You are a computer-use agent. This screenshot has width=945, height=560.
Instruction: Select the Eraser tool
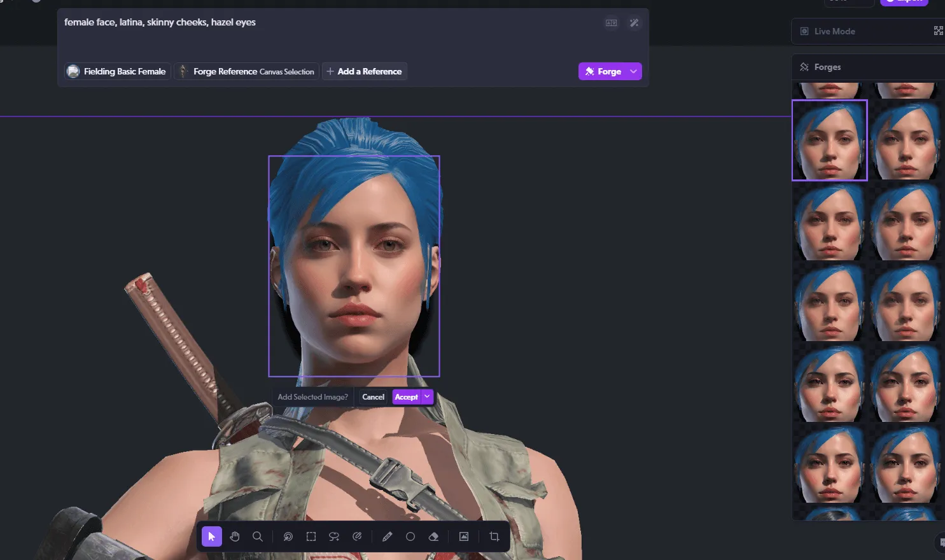433,536
